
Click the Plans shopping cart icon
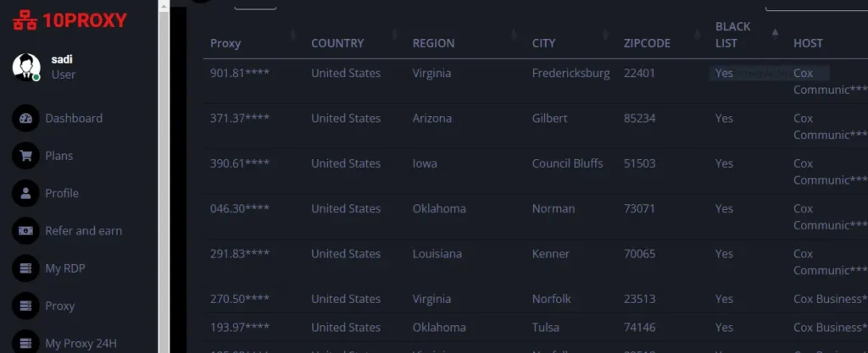25,156
